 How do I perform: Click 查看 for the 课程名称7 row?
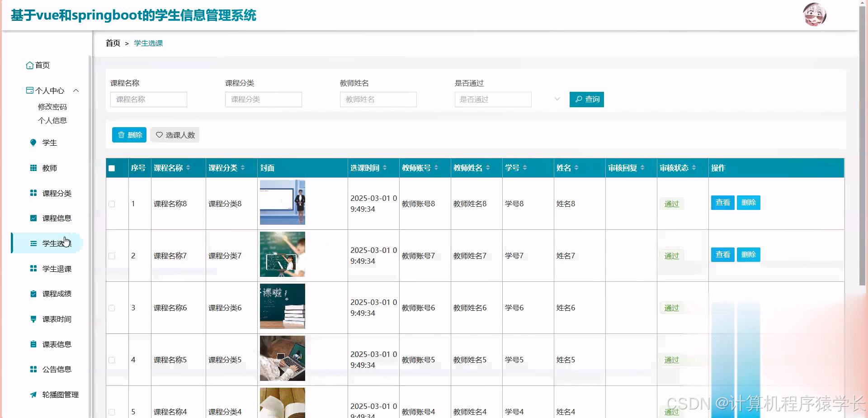(x=722, y=254)
